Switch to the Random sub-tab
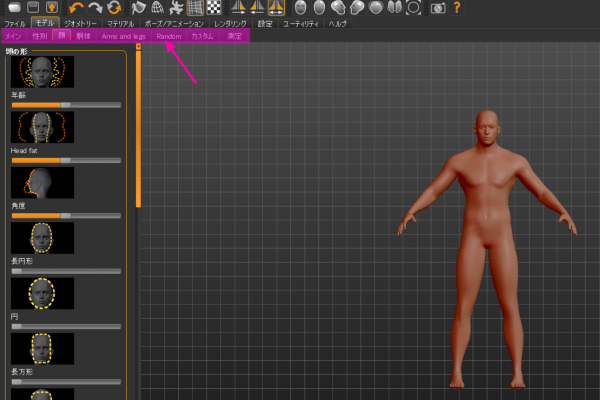The width and height of the screenshot is (600, 400). (x=169, y=36)
